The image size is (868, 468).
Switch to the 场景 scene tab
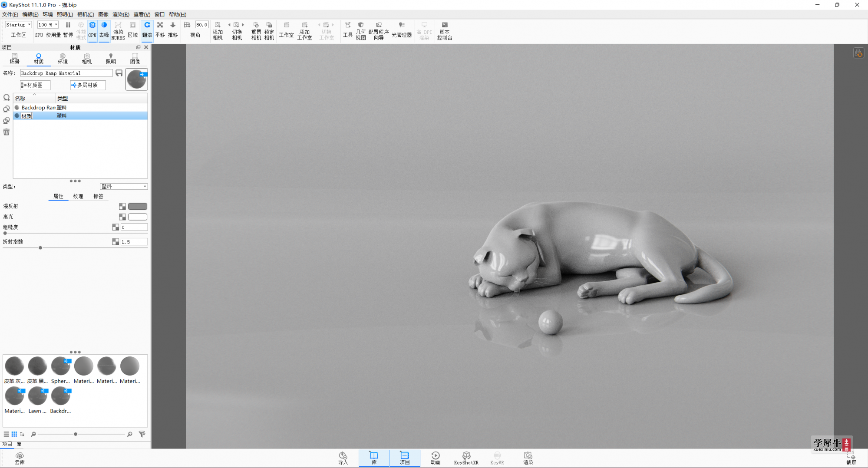15,59
